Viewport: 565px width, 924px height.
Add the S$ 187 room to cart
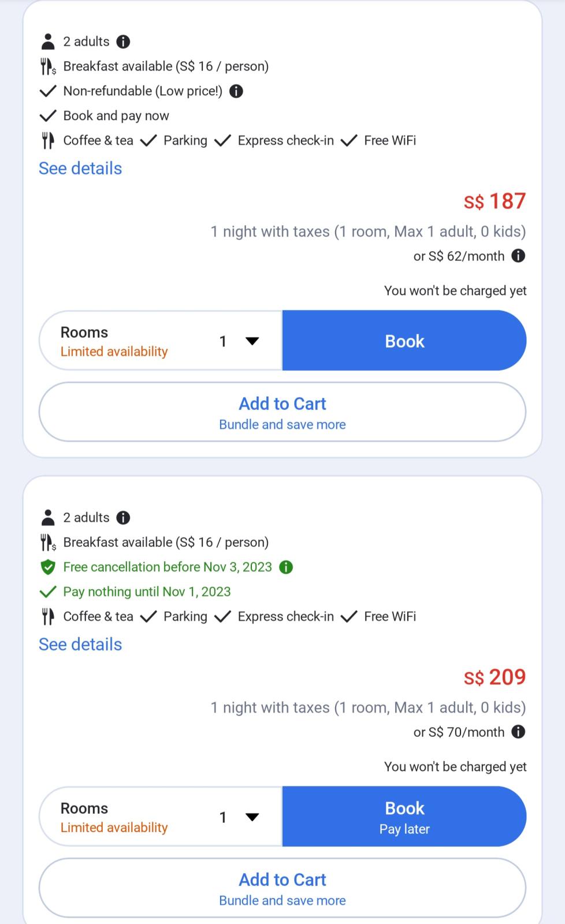pyautogui.click(x=282, y=412)
